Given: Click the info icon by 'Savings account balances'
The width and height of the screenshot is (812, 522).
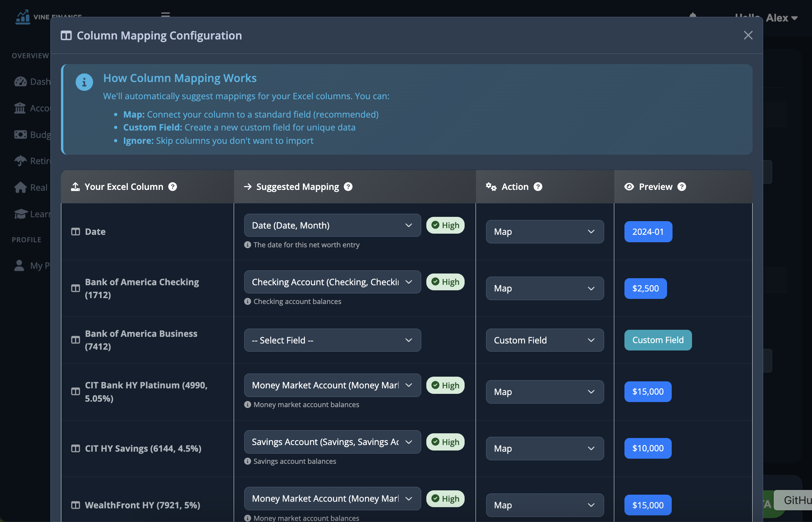Looking at the screenshot, I should (x=247, y=461).
